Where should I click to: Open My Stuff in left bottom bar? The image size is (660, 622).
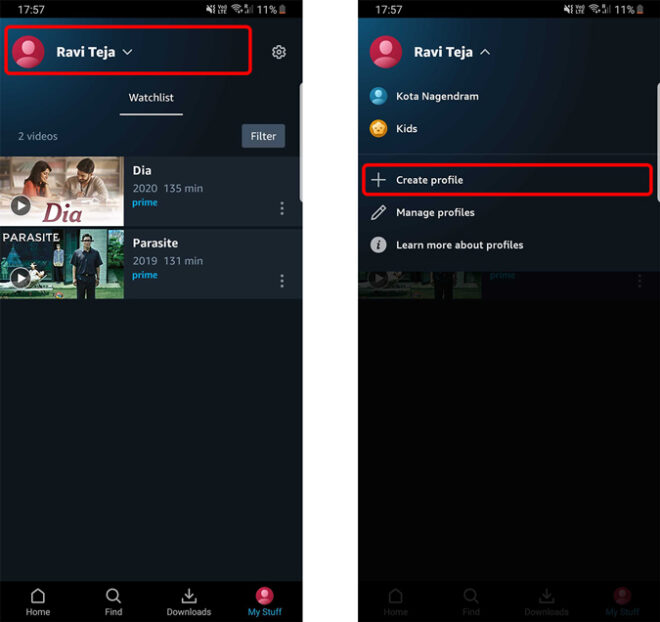[x=264, y=602]
